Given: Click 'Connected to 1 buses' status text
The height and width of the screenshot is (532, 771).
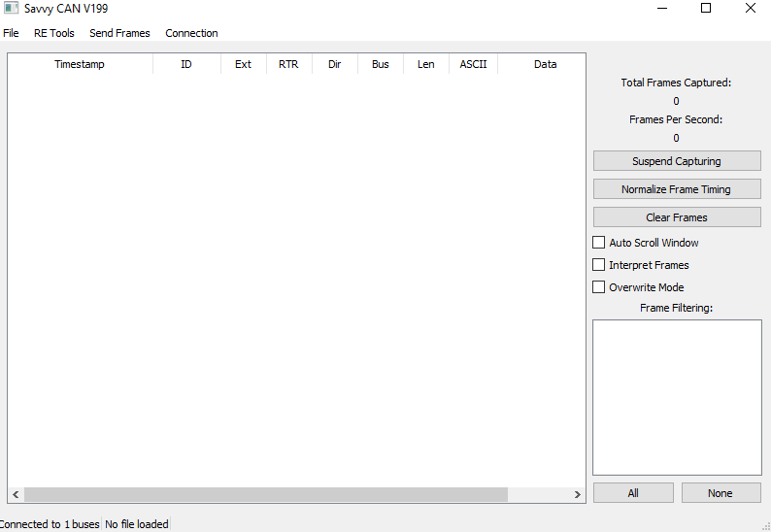Looking at the screenshot, I should click(50, 524).
